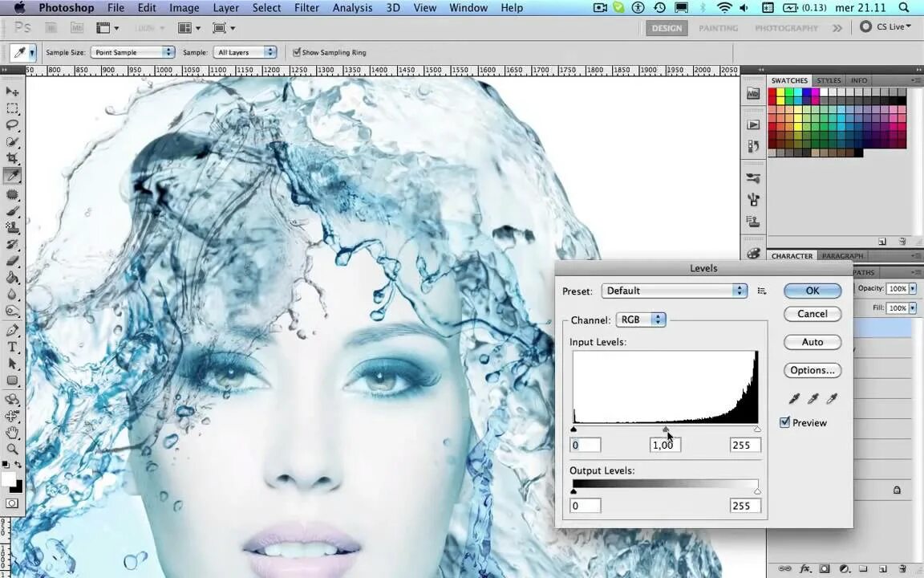Click the Add Layer Mask icon
924x578 pixels.
825,568
